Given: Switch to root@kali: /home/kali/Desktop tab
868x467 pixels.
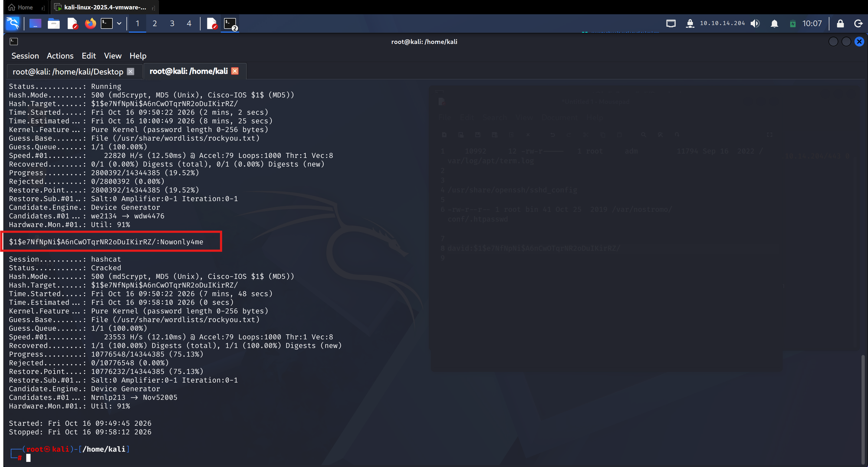Looking at the screenshot, I should pyautogui.click(x=68, y=72).
